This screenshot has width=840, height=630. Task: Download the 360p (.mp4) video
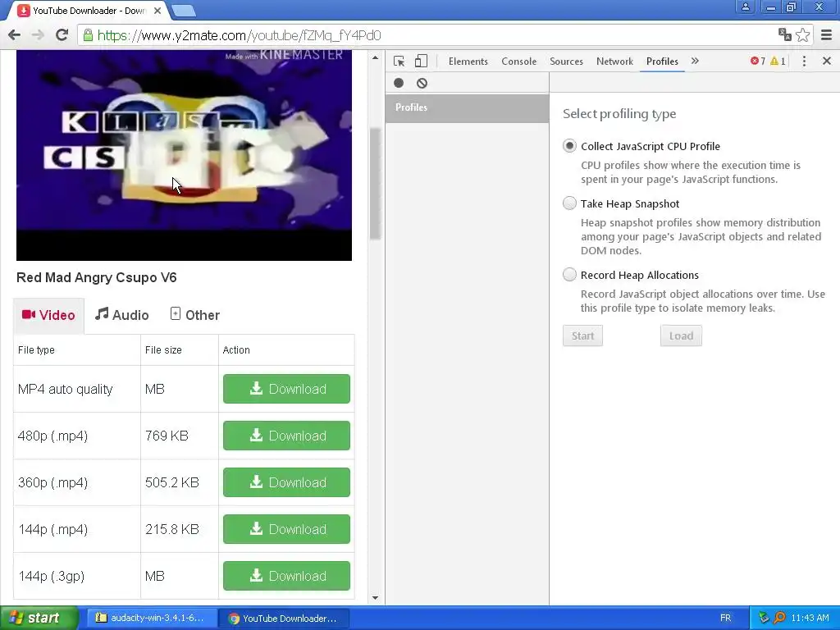(286, 482)
